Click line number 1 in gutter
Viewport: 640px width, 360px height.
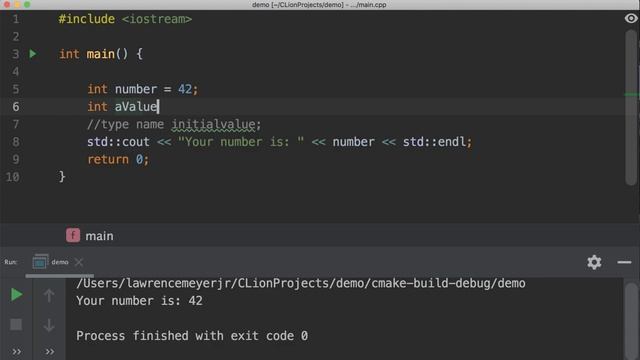click(16, 19)
